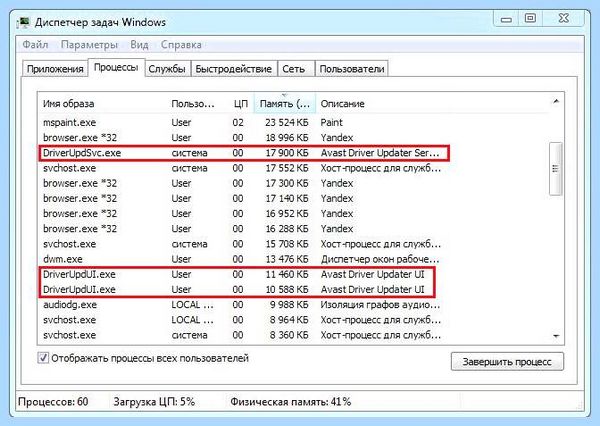
Task: Select the mspaint.exe process row
Action: 293,122
